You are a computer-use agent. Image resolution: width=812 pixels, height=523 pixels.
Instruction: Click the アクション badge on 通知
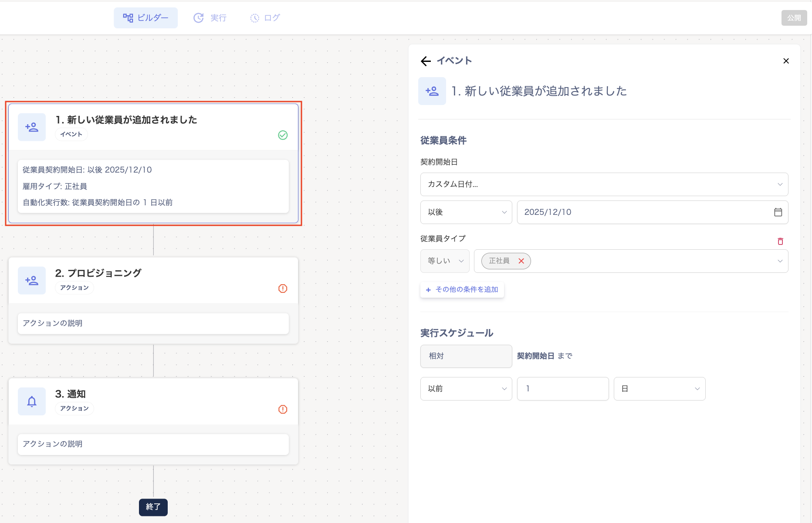(74, 408)
